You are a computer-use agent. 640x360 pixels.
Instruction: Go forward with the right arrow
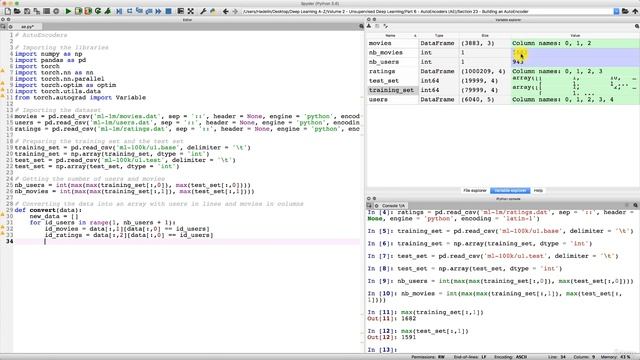coord(235,11)
